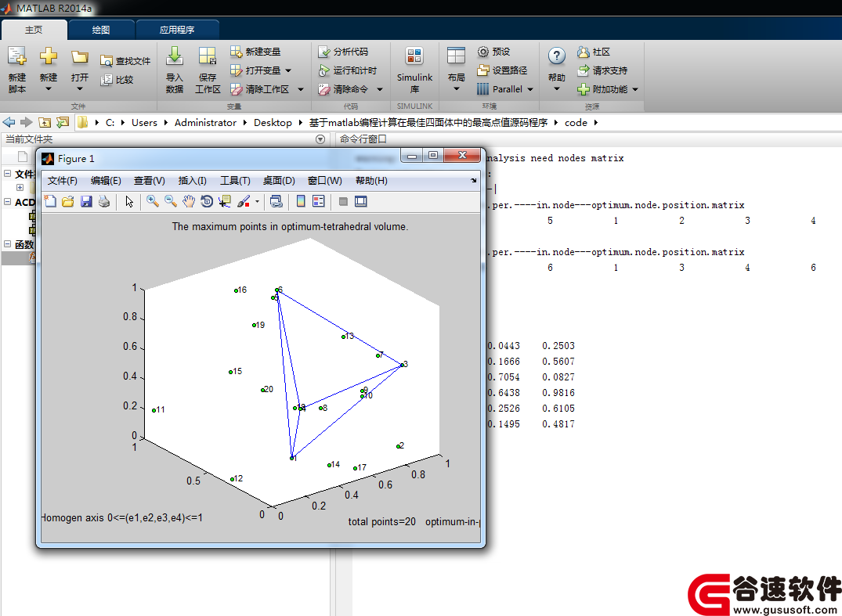Open the Layout (布局) dropdown
The width and height of the screenshot is (842, 616).
(x=456, y=70)
